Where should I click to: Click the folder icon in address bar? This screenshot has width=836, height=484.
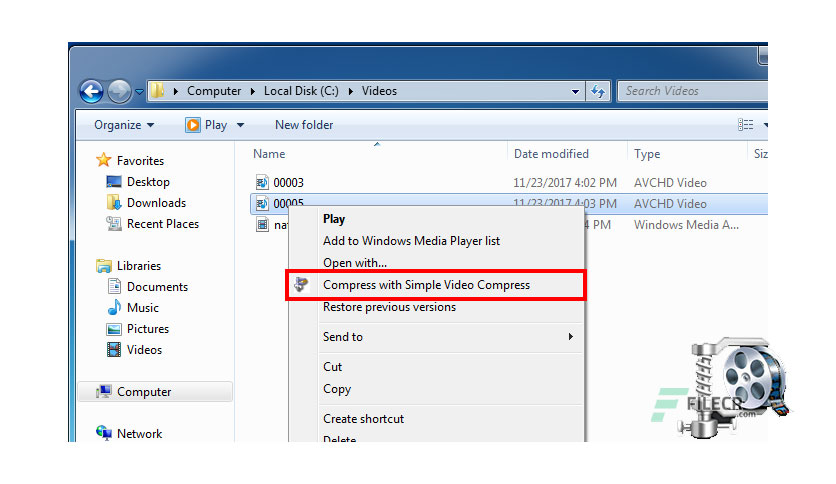(157, 91)
